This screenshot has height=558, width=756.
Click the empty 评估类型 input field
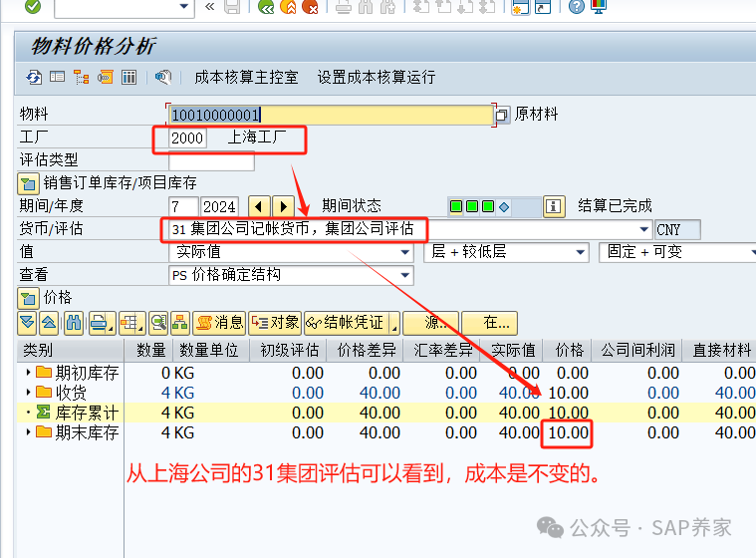212,160
